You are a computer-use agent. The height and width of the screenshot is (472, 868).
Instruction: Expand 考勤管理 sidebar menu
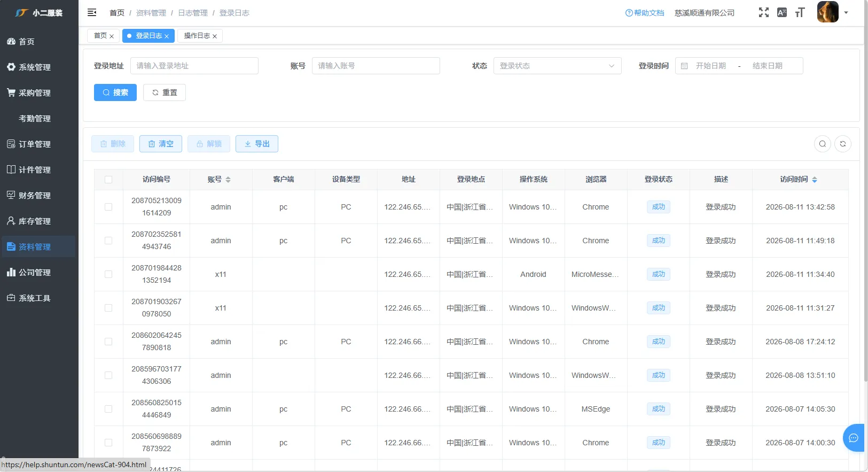click(x=39, y=118)
